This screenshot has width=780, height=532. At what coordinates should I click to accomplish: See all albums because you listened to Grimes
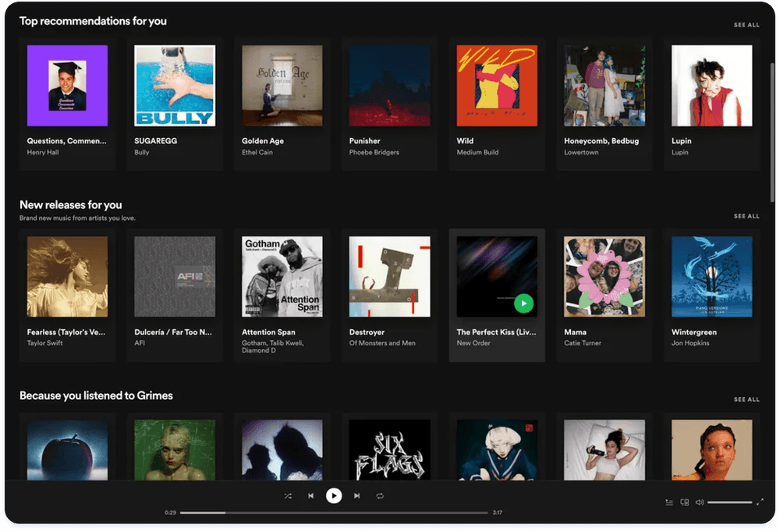(746, 399)
